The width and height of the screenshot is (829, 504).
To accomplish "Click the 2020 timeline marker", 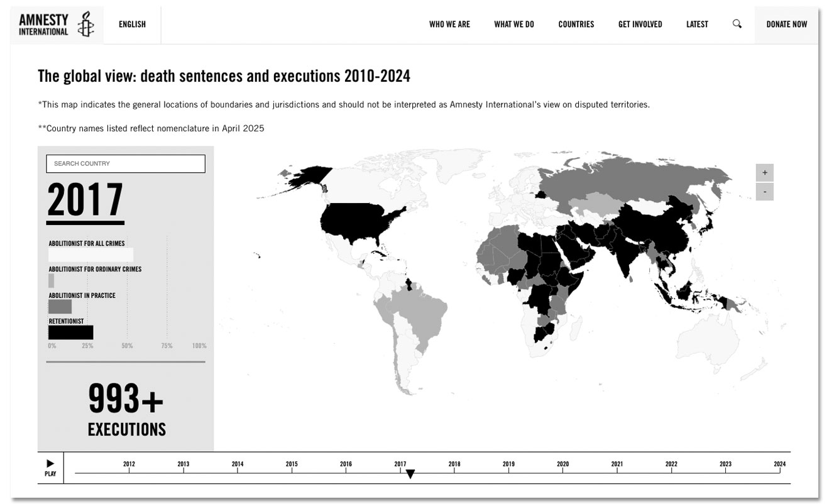I will click(563, 466).
